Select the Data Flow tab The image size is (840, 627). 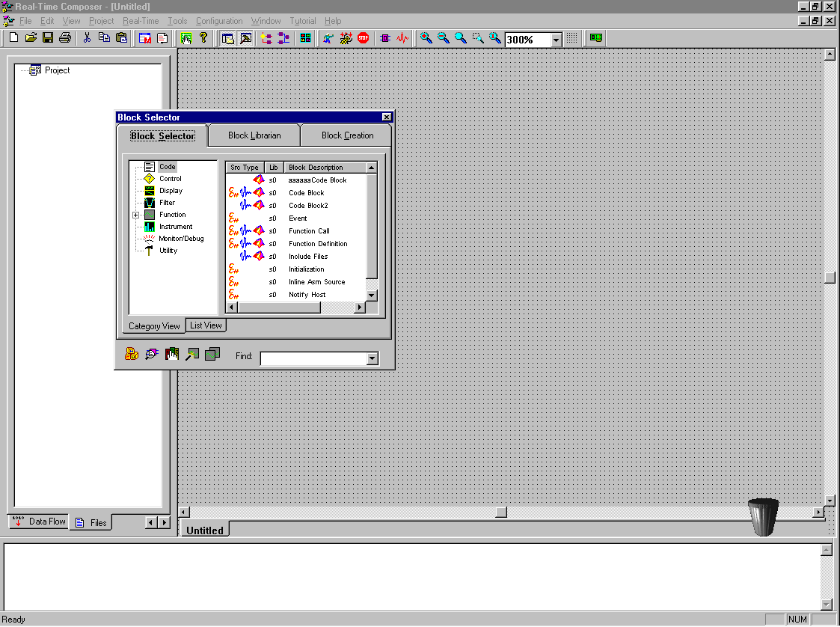(x=39, y=522)
